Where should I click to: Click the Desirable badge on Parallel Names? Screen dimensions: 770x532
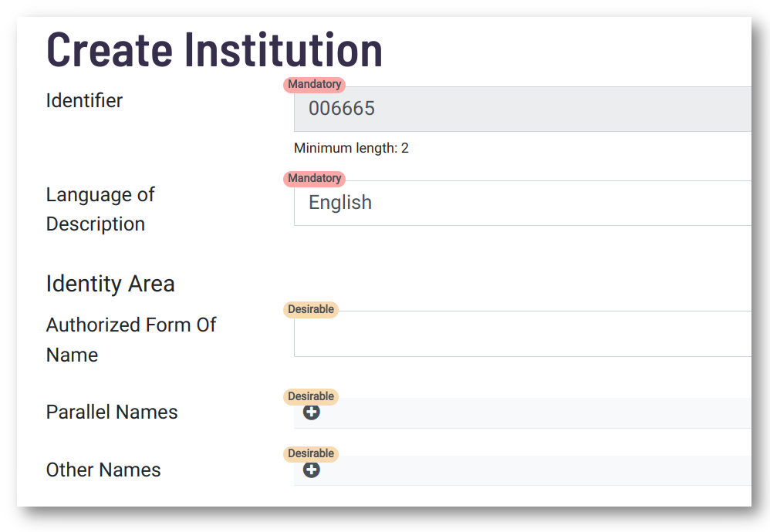[311, 396]
